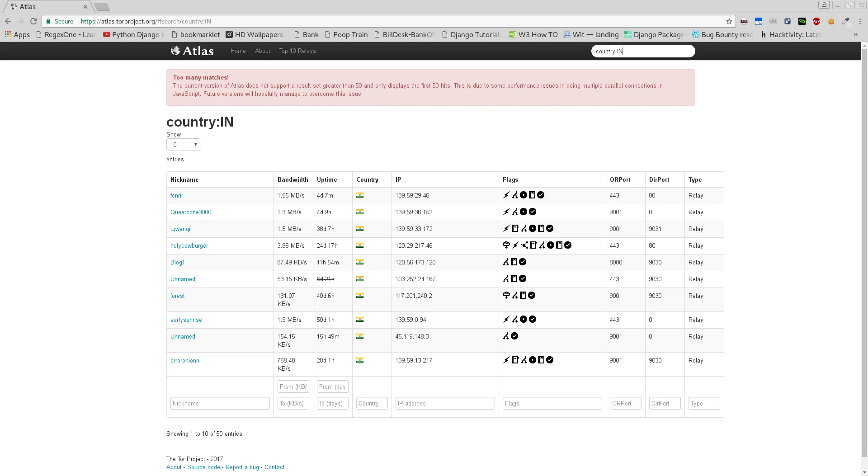This screenshot has width=868, height=476.
Task: Click the eyedropper extension icon
Action: (845, 21)
